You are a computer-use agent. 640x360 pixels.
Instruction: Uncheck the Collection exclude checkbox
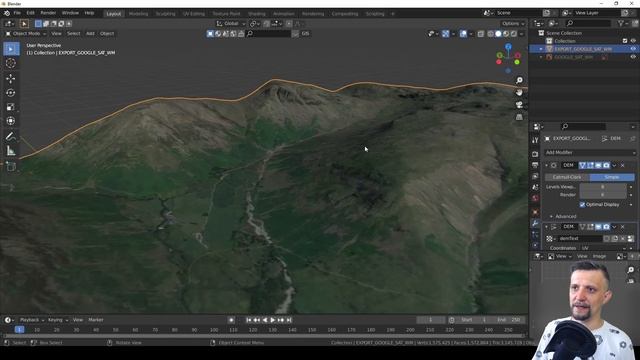pos(625,41)
